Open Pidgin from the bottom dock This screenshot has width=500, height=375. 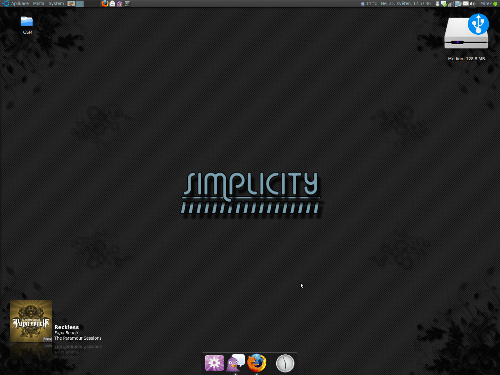click(x=236, y=363)
